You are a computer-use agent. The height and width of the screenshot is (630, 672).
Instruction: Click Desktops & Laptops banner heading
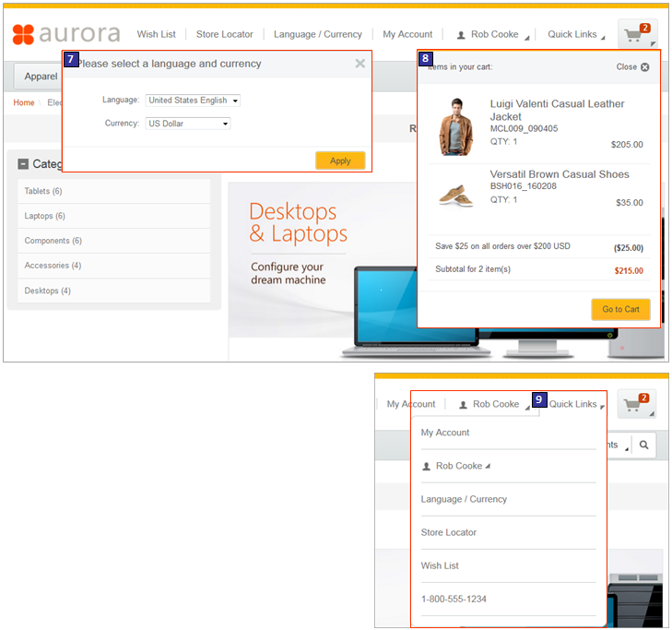pyautogui.click(x=299, y=222)
